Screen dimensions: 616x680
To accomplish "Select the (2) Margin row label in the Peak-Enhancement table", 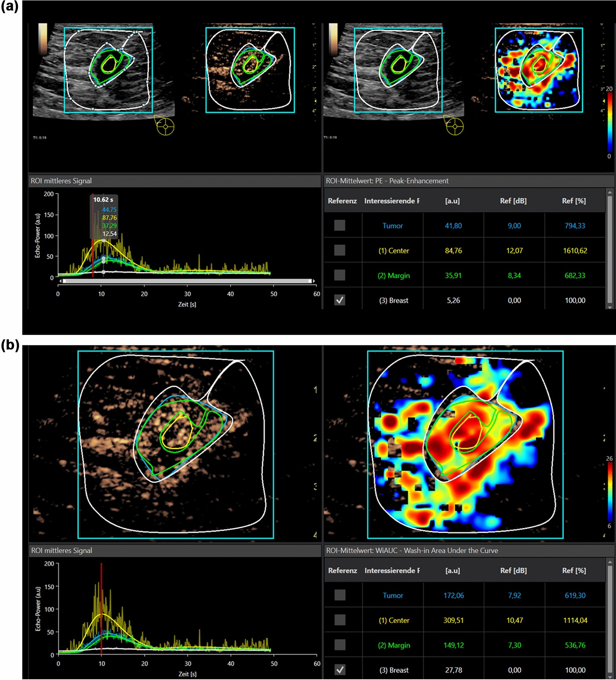I will (x=394, y=276).
